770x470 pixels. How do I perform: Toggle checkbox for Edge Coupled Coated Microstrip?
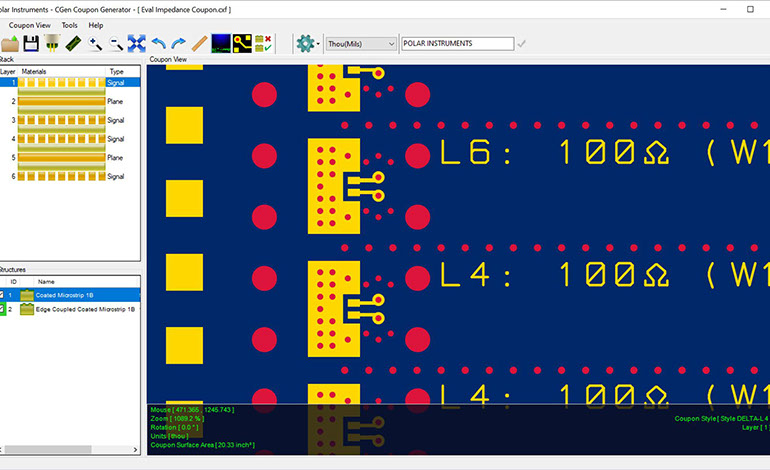[3, 310]
